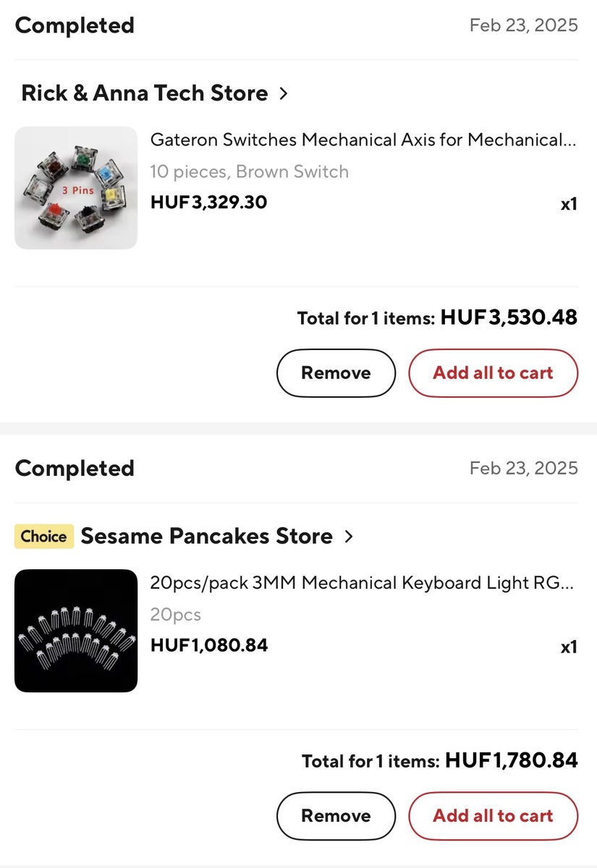Tap the chevron beside Rick & Anna Tech Store
The width and height of the screenshot is (597, 868).
coord(284,93)
